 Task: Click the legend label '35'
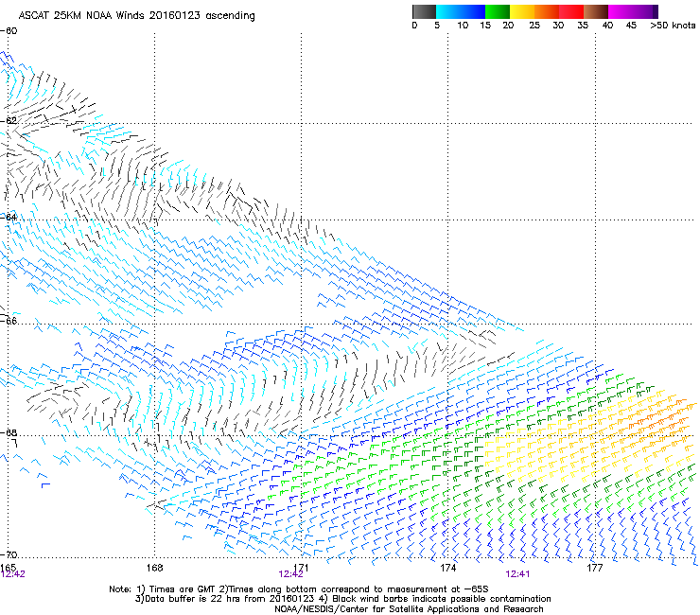[583, 26]
